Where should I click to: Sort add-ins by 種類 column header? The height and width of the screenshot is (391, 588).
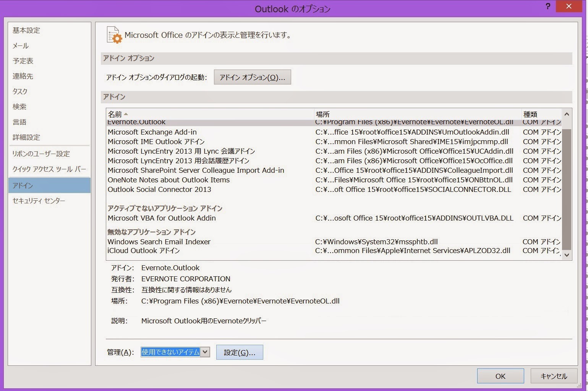[541, 114]
